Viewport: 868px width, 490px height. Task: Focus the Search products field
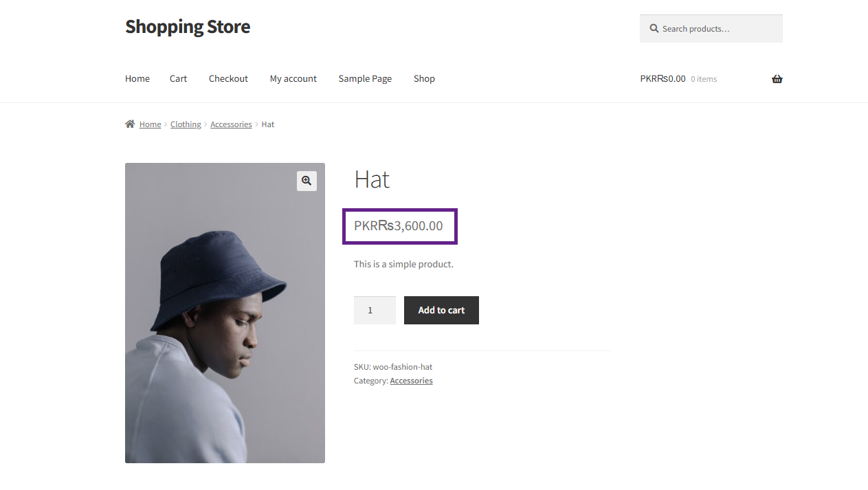pos(711,29)
